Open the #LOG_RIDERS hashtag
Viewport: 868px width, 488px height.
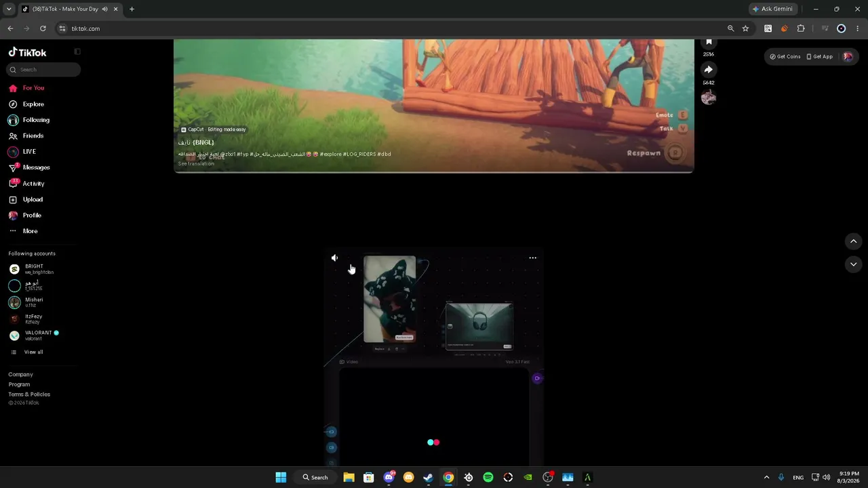[359, 155]
